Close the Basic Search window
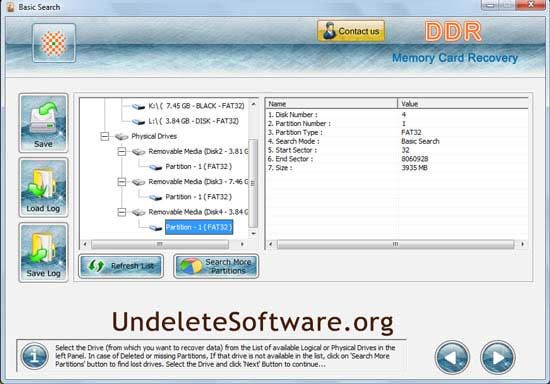The image size is (550, 384). point(531,5)
